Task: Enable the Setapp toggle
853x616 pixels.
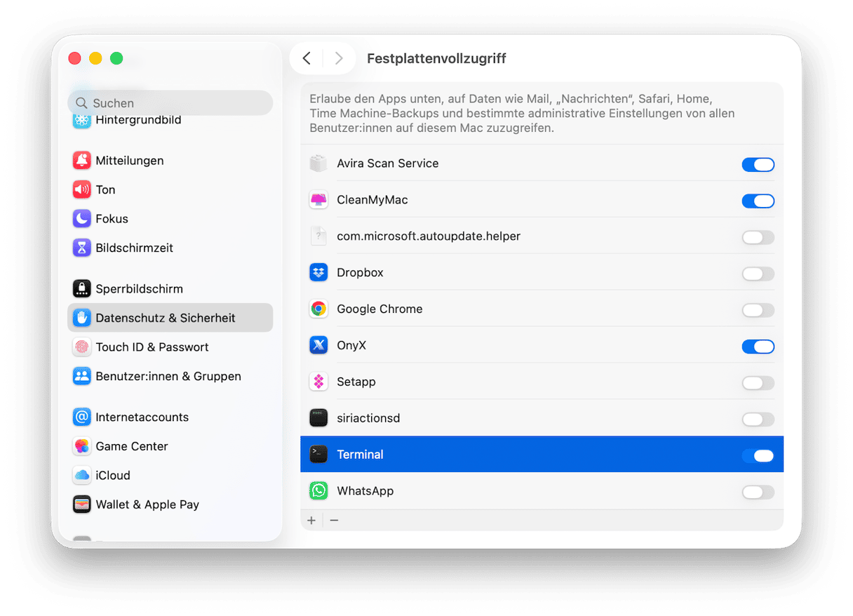Action: tap(758, 383)
